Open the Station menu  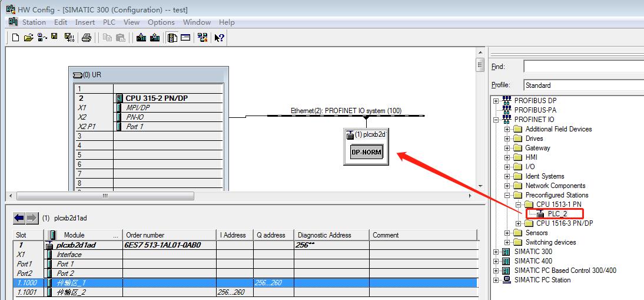click(34, 22)
